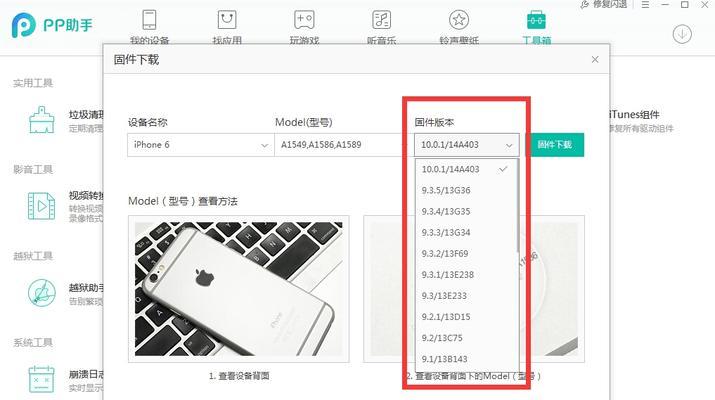
Task: Open the crash log calendar icon
Action: tap(41, 379)
